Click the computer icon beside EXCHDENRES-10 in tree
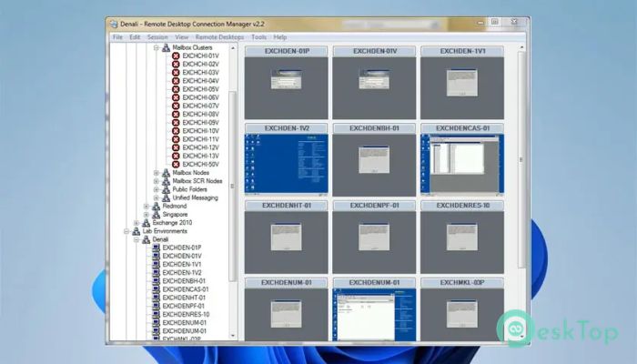637x364 pixels. click(156, 314)
